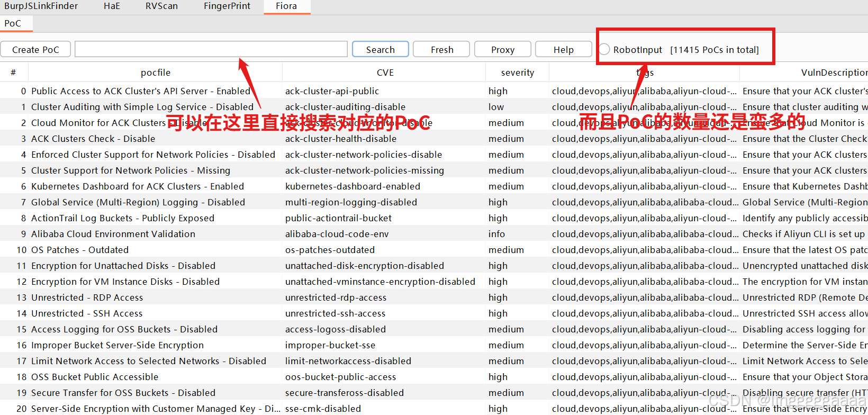Click the Search button
Image resolution: width=868 pixels, height=415 pixels.
click(x=381, y=49)
